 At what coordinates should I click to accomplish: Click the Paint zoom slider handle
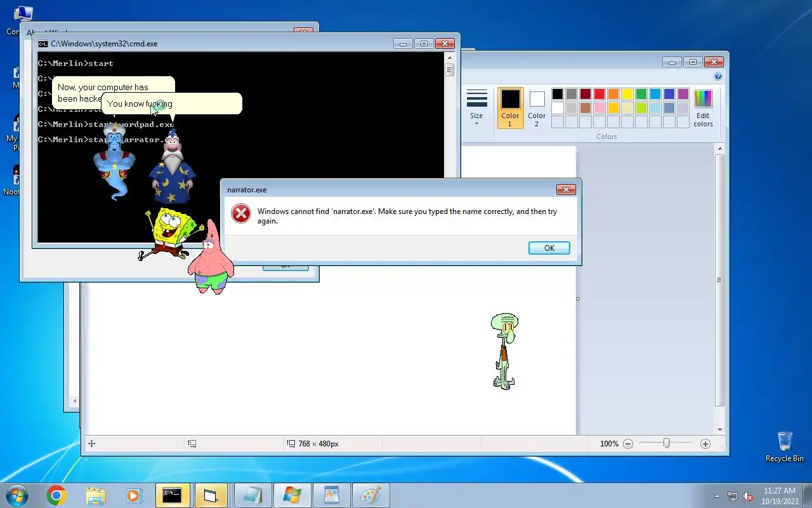click(666, 443)
